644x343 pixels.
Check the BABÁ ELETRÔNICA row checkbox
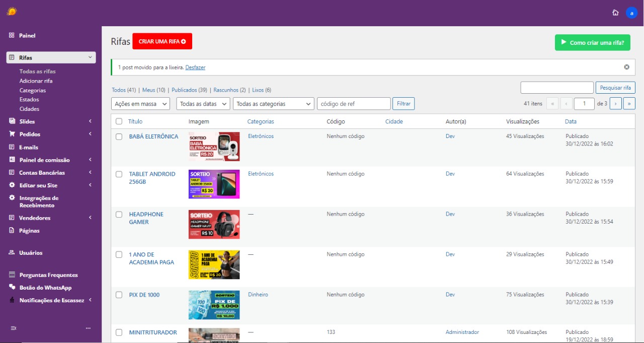[119, 136]
